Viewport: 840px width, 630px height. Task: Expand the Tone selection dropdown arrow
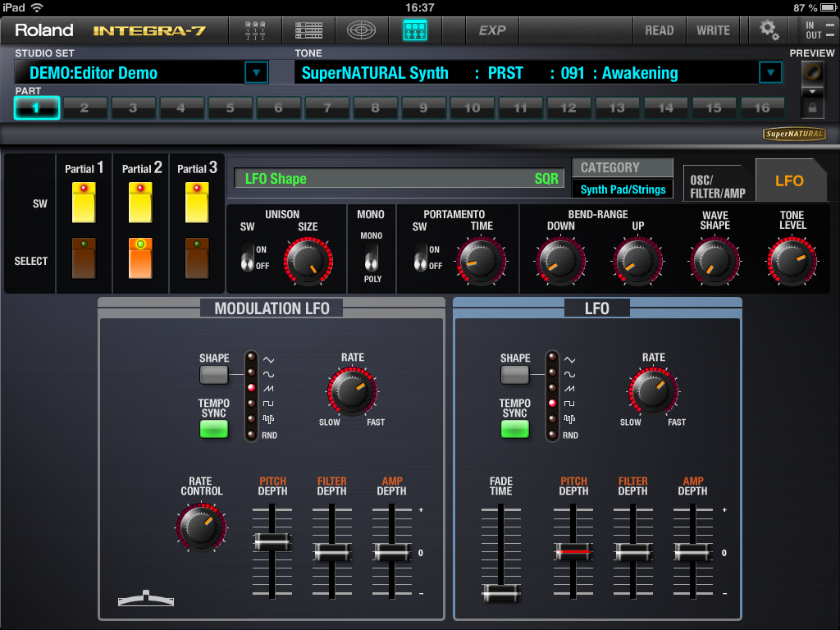click(x=770, y=72)
